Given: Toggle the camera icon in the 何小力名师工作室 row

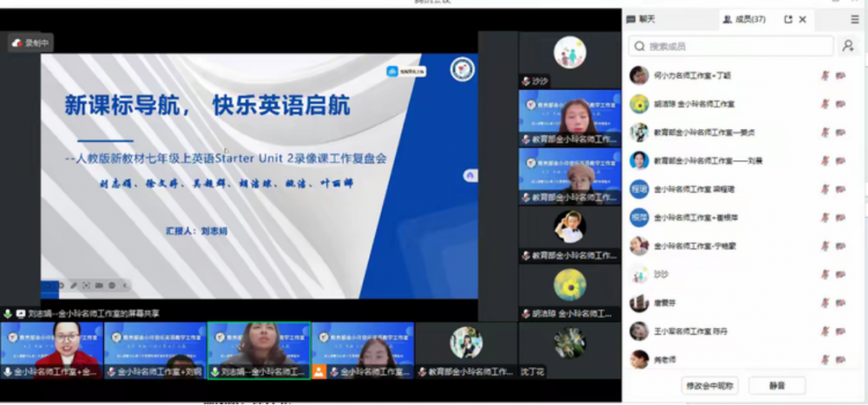Looking at the screenshot, I should coord(840,75).
